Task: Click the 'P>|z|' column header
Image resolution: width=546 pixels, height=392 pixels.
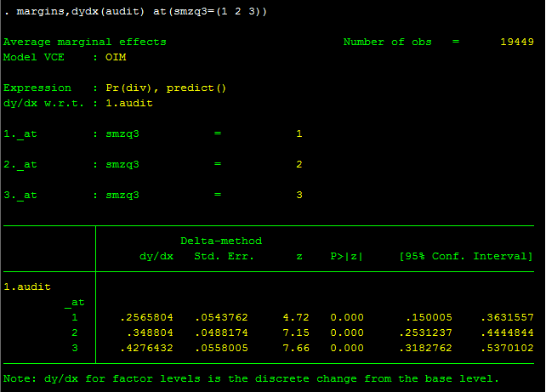Action: [347, 257]
